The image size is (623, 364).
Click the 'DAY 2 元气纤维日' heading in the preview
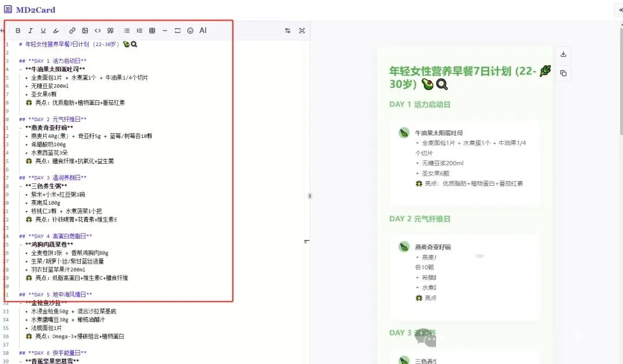tap(420, 219)
